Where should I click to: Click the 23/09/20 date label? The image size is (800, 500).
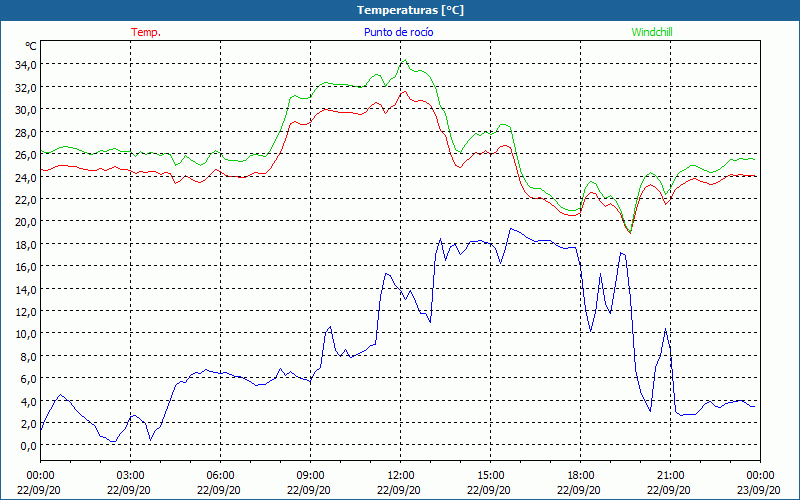coord(760,490)
